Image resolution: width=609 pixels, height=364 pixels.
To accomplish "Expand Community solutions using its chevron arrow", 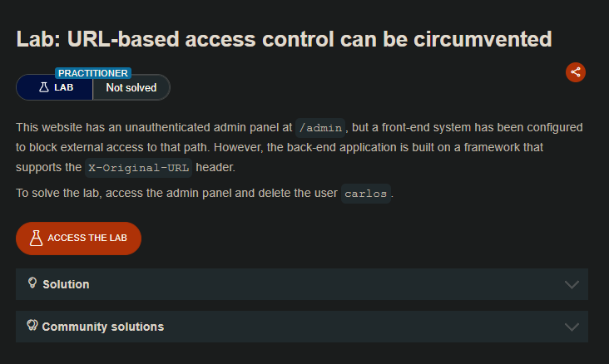I will click(572, 327).
